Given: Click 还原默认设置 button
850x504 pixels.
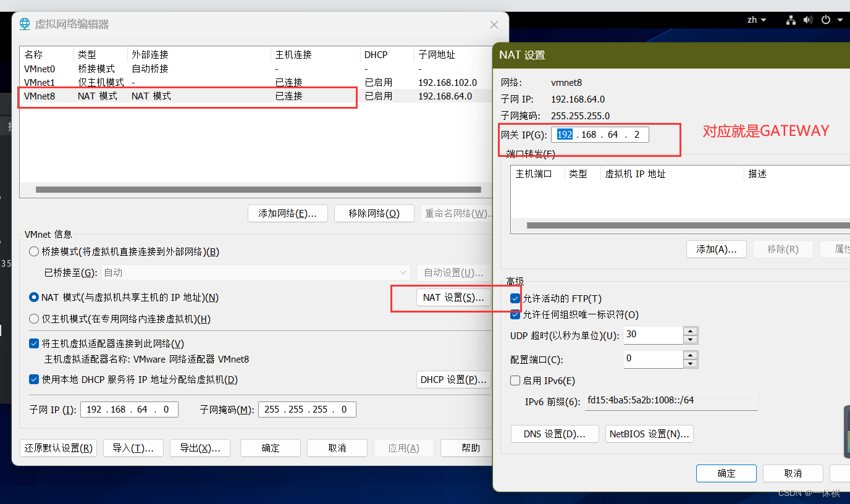Looking at the screenshot, I should click(59, 448).
